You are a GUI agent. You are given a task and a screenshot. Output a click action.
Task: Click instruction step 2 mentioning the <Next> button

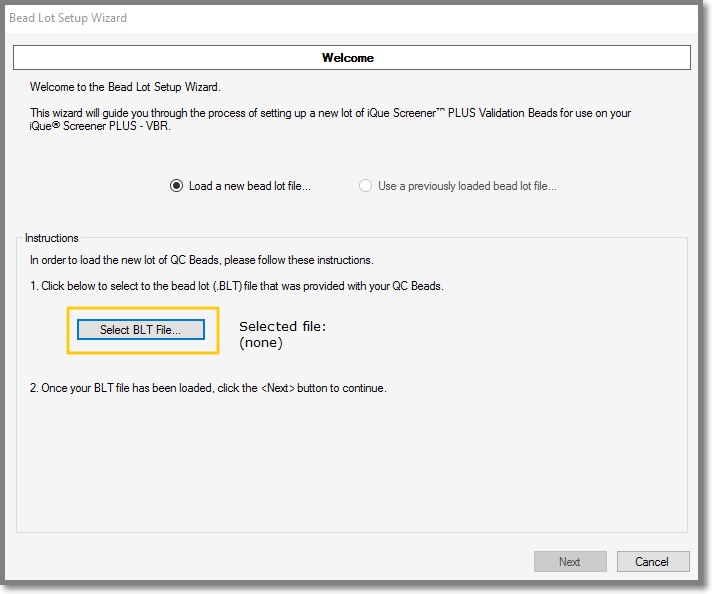[x=208, y=388]
